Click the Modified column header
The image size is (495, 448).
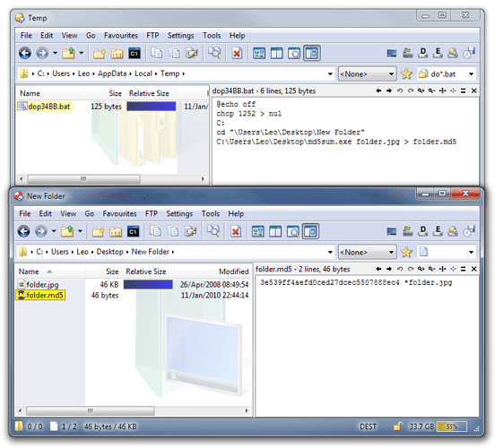coord(234,271)
